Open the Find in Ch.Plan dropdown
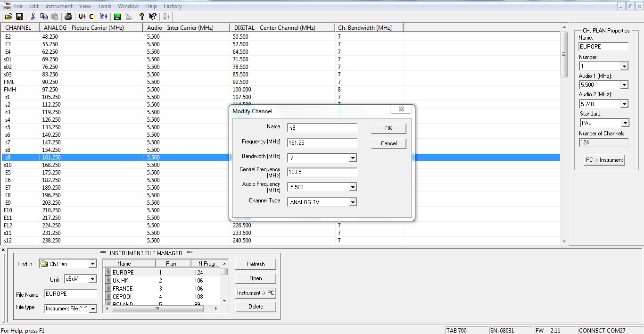 tap(92, 264)
